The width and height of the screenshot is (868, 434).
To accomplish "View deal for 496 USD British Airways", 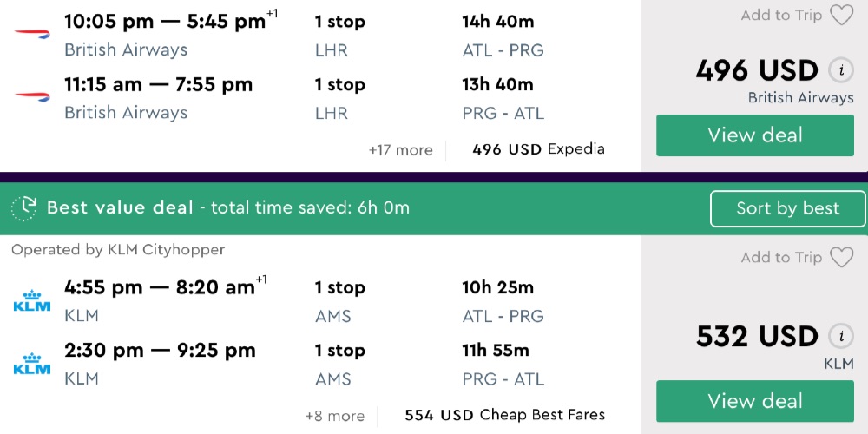I will [x=754, y=135].
